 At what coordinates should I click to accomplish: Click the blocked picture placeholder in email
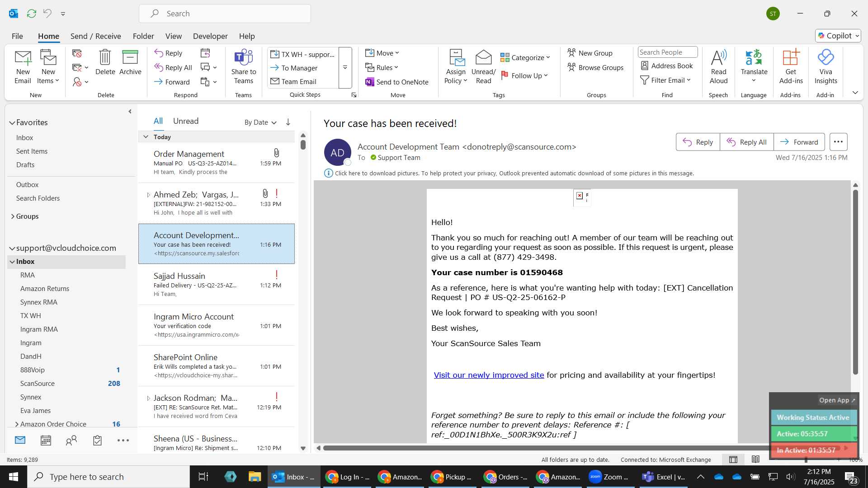pos(582,197)
